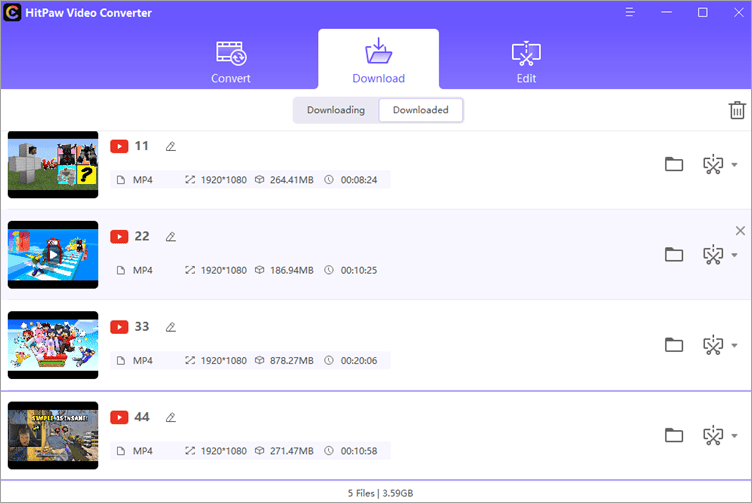
Task: Open folder location for video 11
Action: tap(674, 164)
